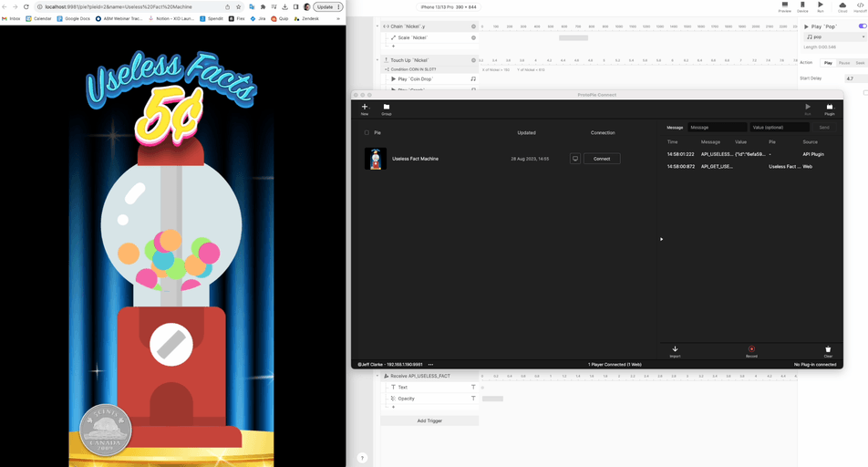The width and height of the screenshot is (868, 467).
Task: Click the nickel coin in the prototype
Action: point(105,431)
